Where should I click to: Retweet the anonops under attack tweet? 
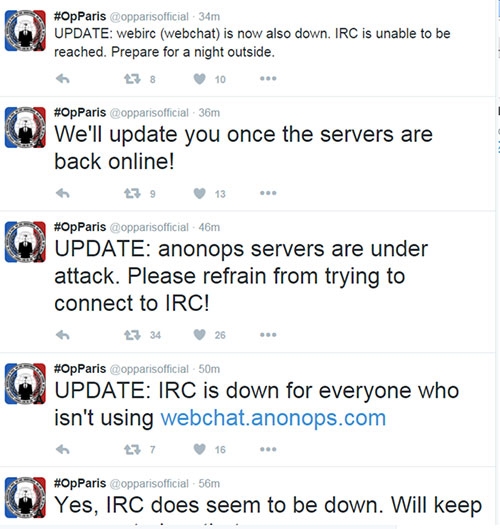[x=132, y=335]
